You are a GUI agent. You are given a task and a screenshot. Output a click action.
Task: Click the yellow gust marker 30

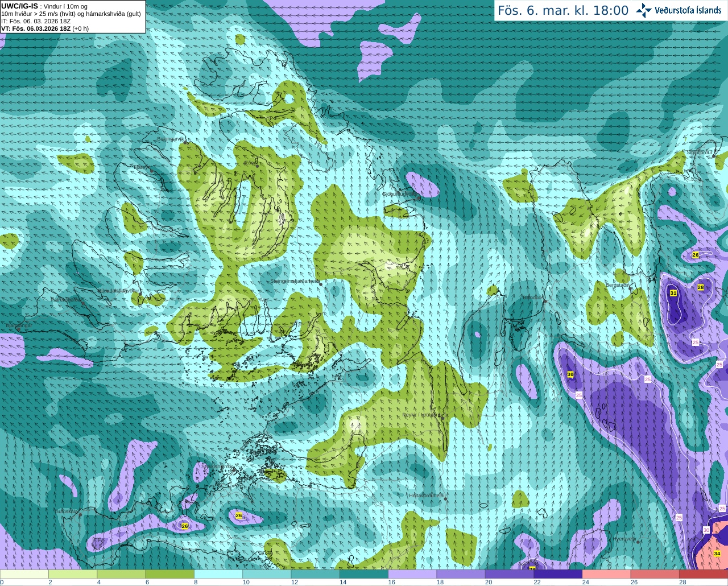tap(570, 374)
